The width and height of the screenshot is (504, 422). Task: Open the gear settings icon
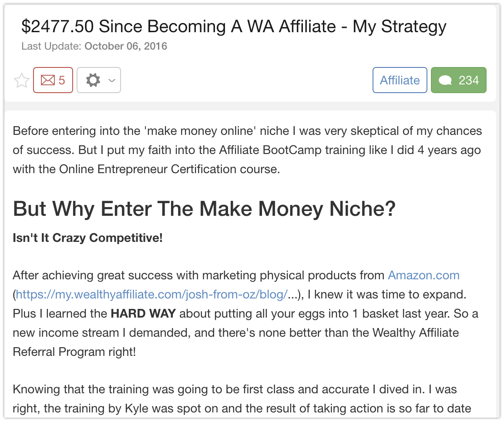93,80
